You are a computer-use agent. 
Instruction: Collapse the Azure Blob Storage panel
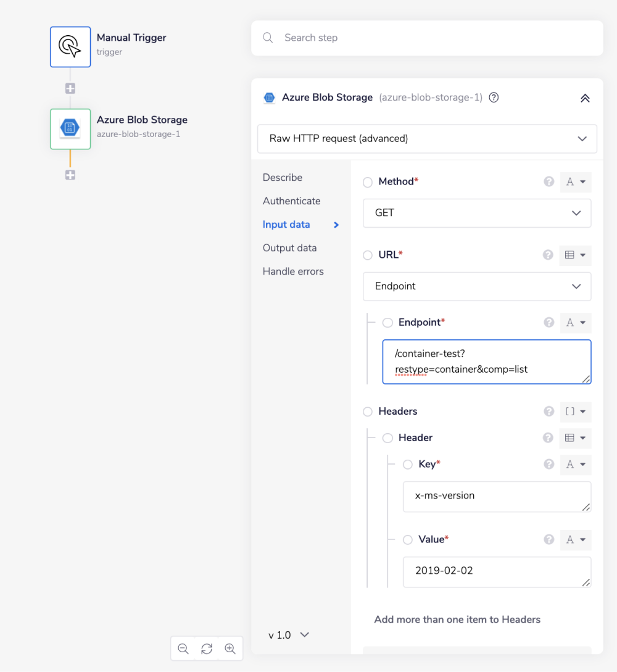click(x=585, y=98)
